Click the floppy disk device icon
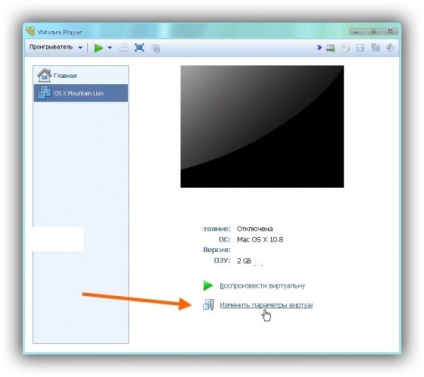This screenshot has height=377, width=424. pos(360,48)
